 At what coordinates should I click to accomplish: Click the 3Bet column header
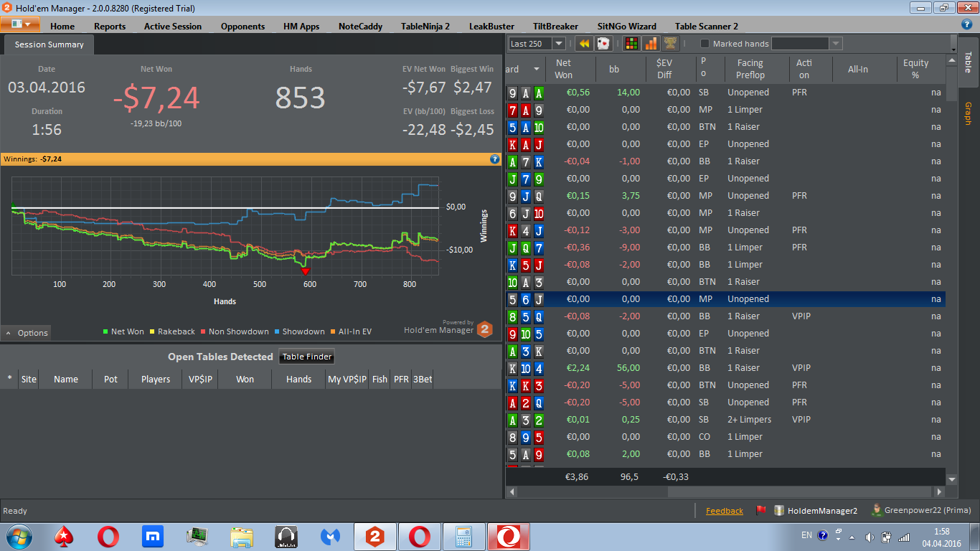click(x=423, y=379)
